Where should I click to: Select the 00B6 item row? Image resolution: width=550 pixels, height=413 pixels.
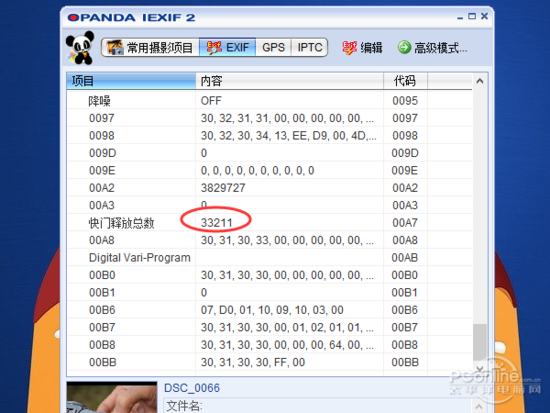click(x=269, y=310)
